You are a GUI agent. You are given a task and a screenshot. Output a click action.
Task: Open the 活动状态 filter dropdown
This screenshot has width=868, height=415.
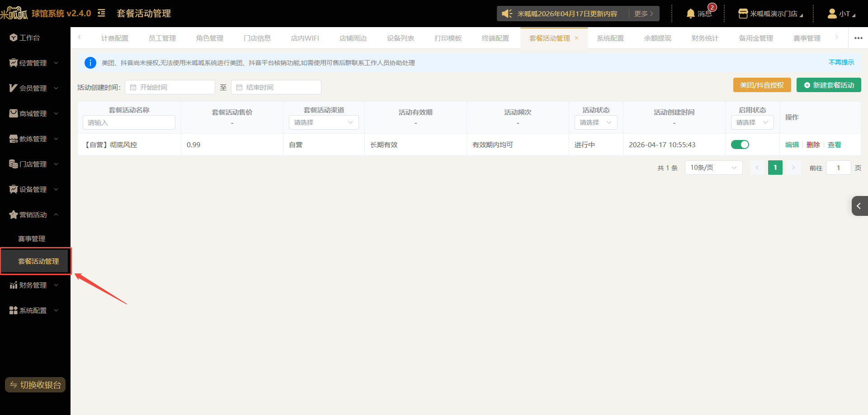pos(596,122)
